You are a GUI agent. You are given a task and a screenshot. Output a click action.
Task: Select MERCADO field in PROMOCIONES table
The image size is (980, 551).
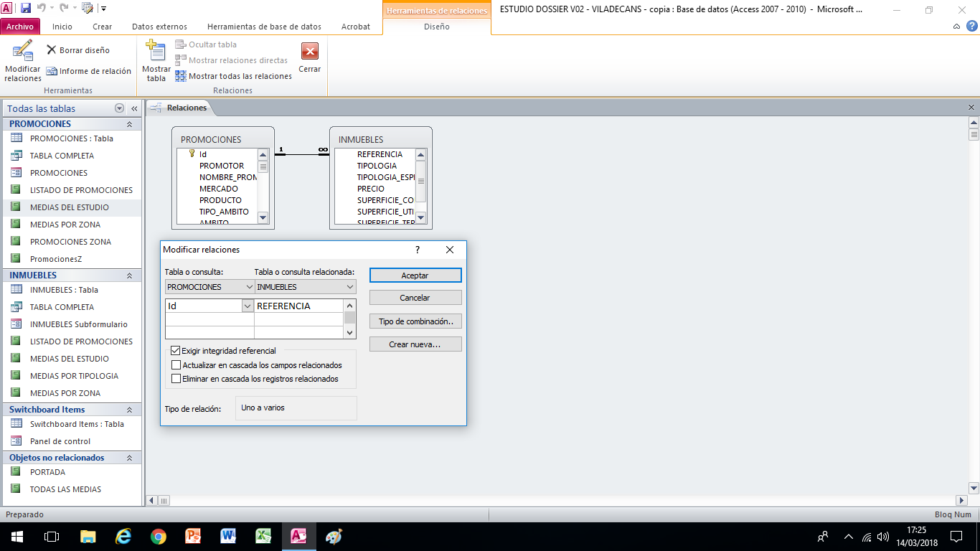(x=219, y=189)
